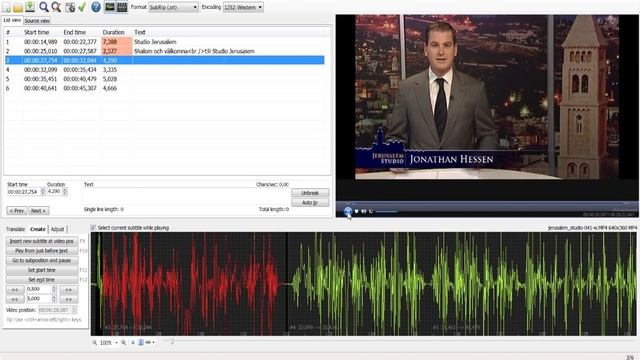
Task: Adjust the Start time spinner arrows
Action: (x=43, y=191)
